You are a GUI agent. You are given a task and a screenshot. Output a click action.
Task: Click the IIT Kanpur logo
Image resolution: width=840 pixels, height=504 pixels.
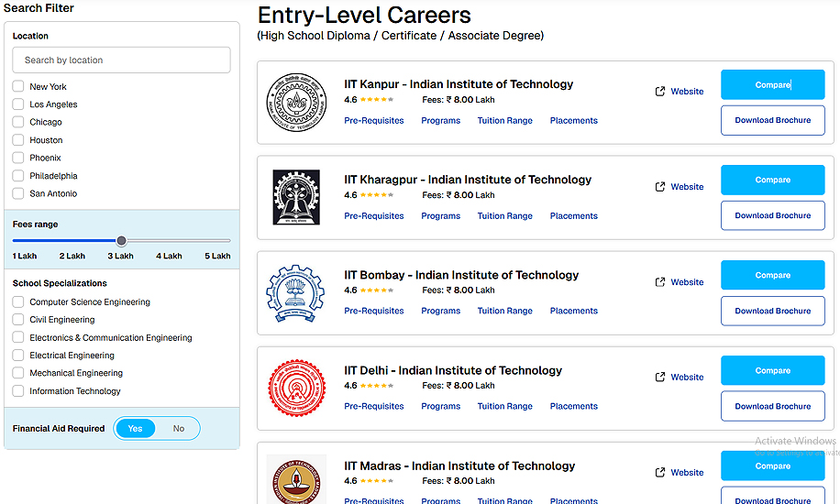[296, 103]
